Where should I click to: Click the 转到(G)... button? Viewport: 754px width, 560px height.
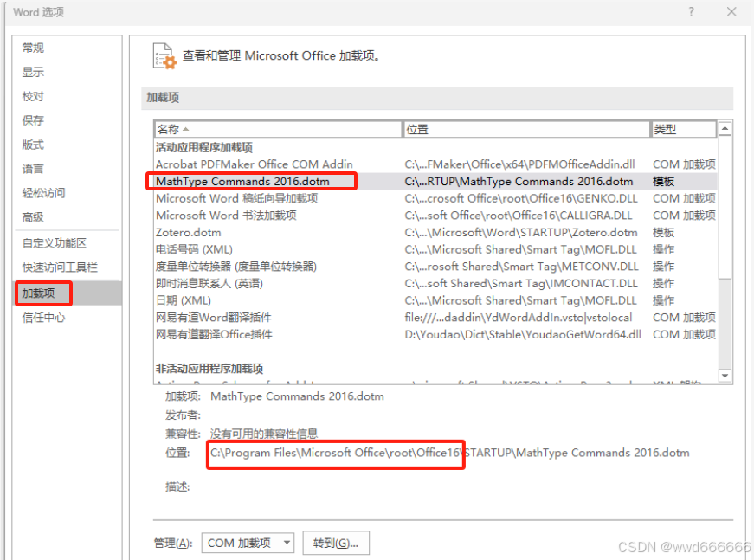tap(336, 543)
